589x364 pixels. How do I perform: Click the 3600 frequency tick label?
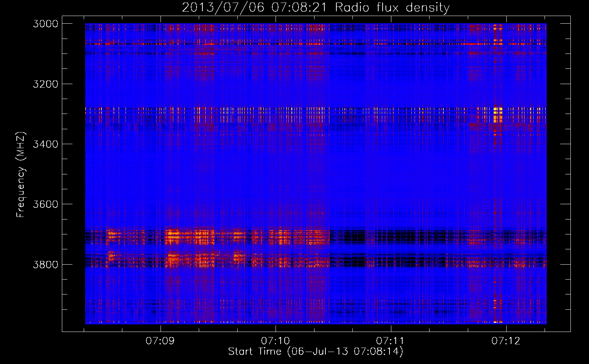pyautogui.click(x=46, y=204)
